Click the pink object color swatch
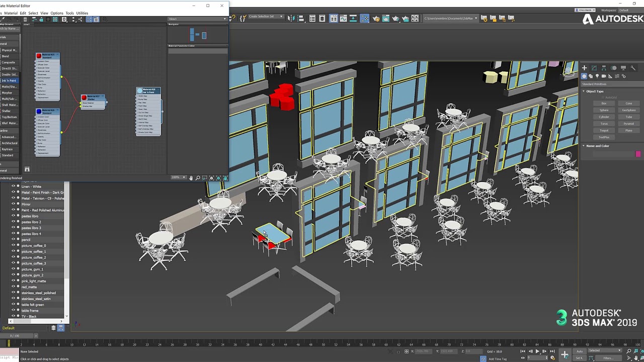The height and width of the screenshot is (362, 644). click(638, 154)
